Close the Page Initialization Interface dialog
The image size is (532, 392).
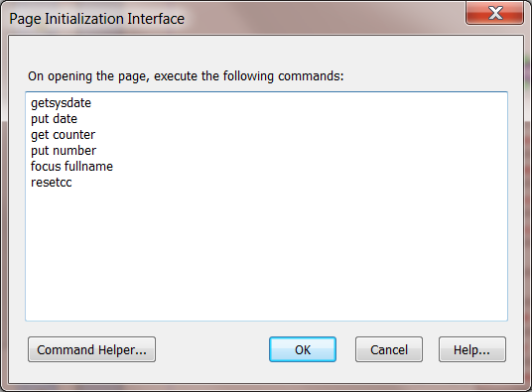[494, 13]
